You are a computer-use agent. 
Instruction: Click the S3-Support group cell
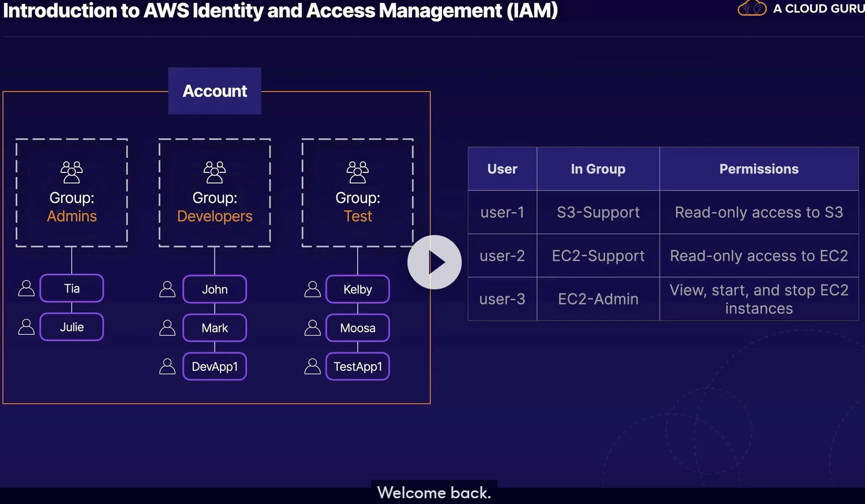click(x=598, y=212)
